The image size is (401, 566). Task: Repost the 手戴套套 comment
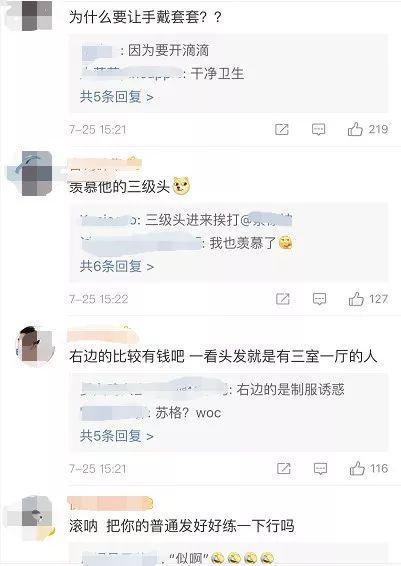tap(282, 129)
